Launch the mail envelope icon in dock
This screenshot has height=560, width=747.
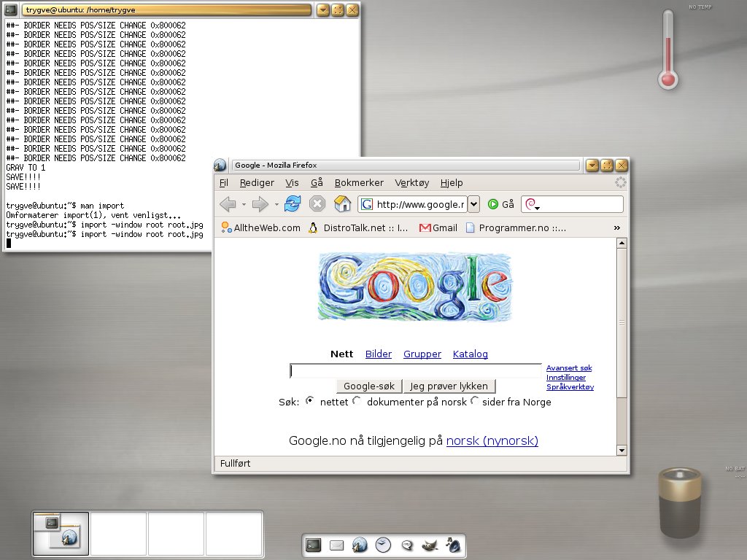click(337, 545)
